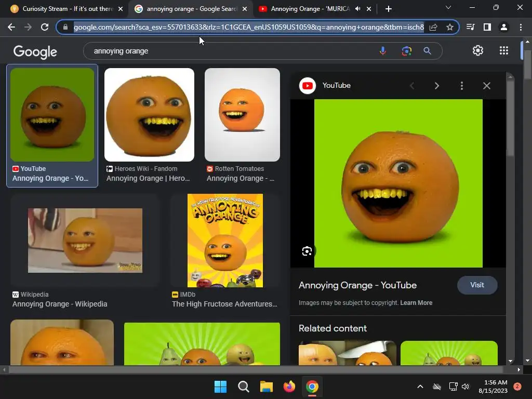The image size is (532, 399).
Task: Open related content knife image
Action: click(348, 353)
